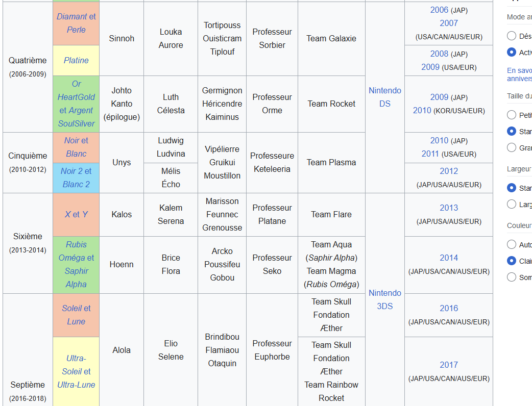Viewport: 532px width, 406px height.
Task: Click the 'Team Plasma' cell
Action: [331, 163]
